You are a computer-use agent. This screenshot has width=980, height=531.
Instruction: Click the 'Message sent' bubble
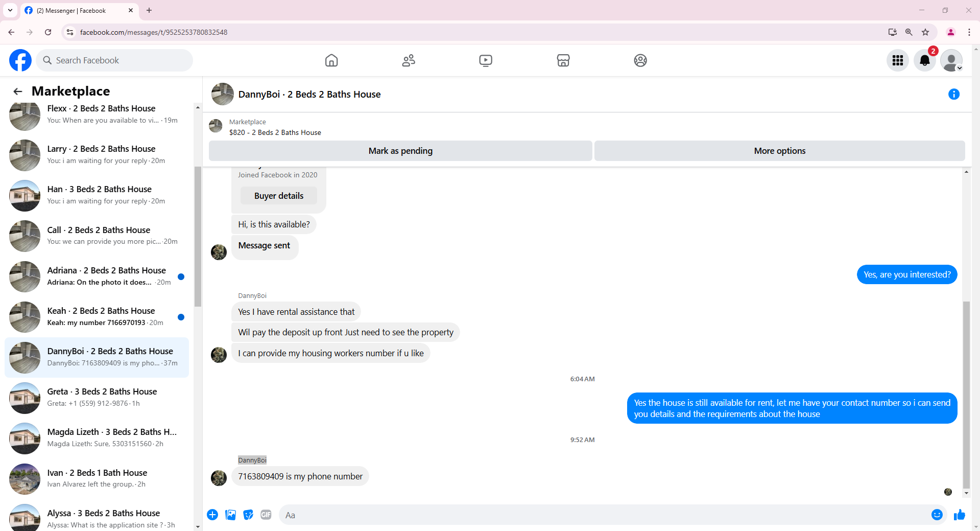click(x=265, y=247)
